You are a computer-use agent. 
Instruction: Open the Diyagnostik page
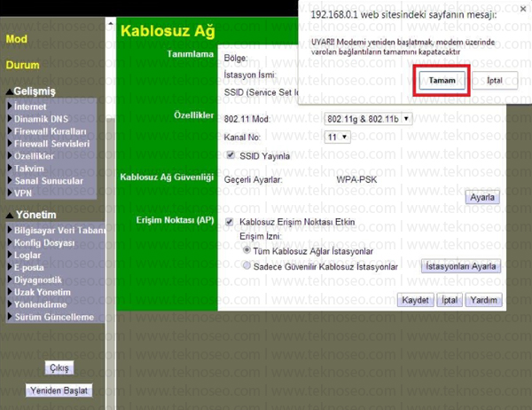(x=37, y=280)
